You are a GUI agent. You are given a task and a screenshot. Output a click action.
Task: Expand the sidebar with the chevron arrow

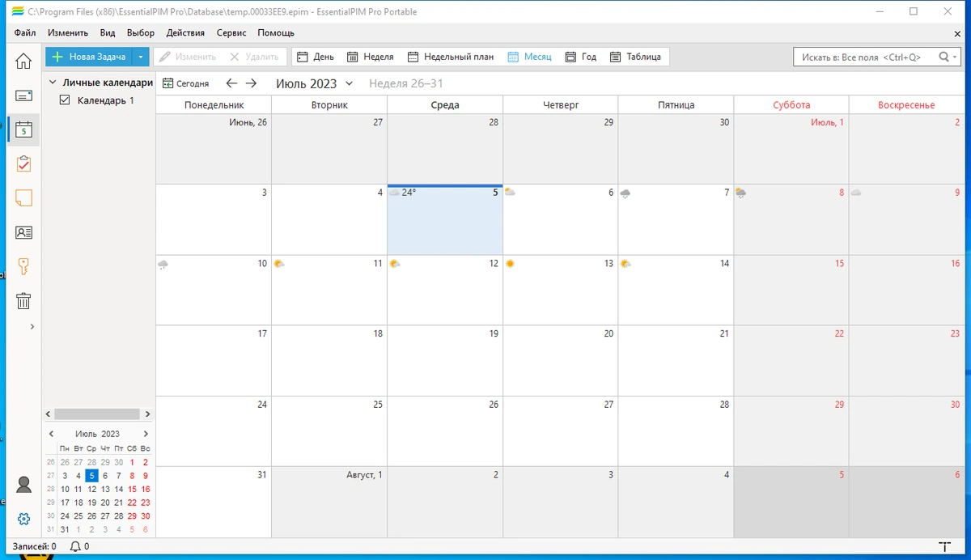tap(32, 326)
